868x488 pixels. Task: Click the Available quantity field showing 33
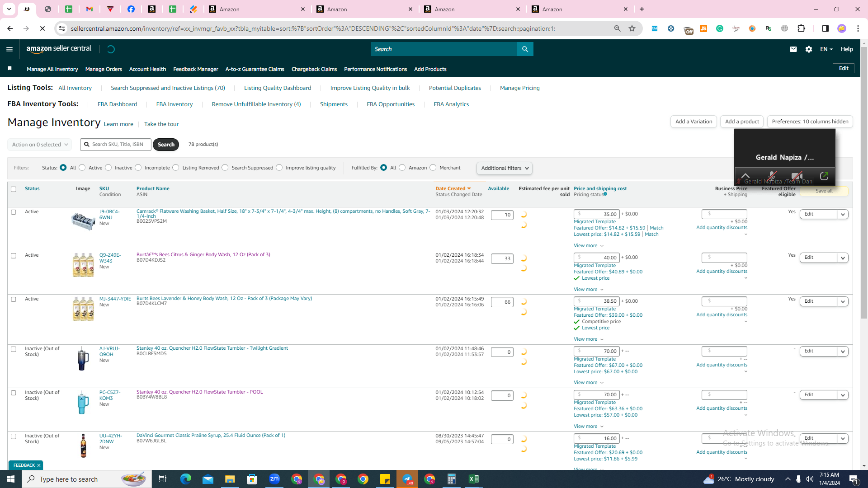502,258
